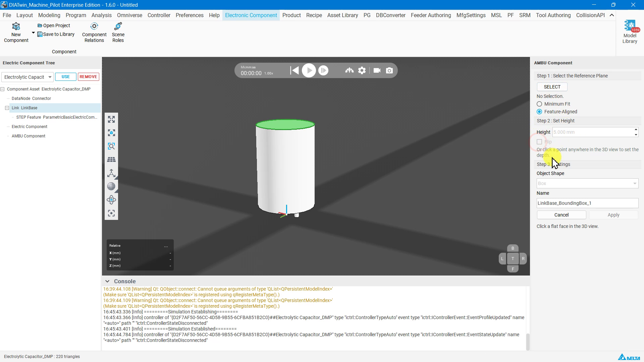The height and width of the screenshot is (362, 644).
Task: Click the REMOVE button
Action: (88, 77)
